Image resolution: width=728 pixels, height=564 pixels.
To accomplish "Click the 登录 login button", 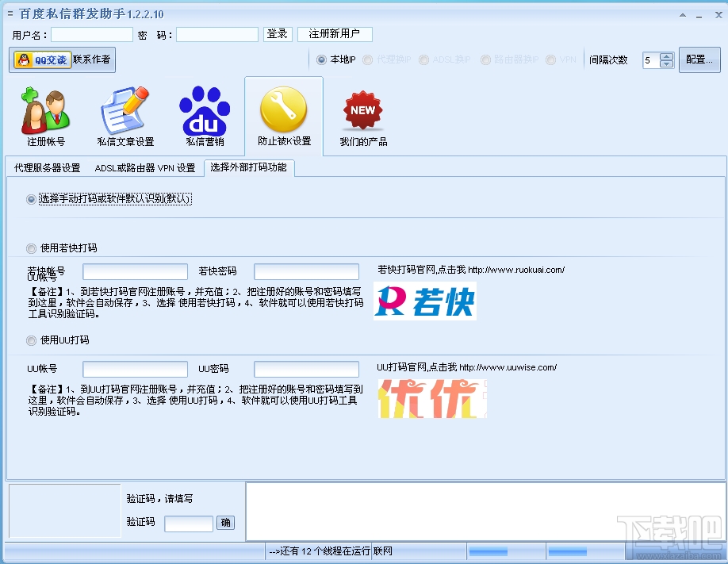I will pos(278,33).
